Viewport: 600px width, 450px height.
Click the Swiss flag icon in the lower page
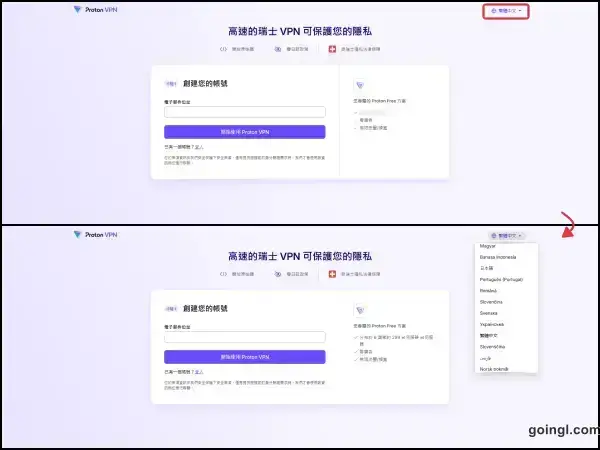(332, 273)
